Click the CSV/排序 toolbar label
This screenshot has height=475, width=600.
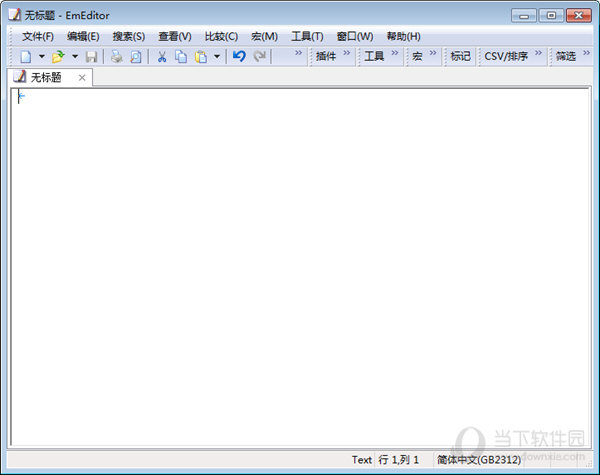pyautogui.click(x=506, y=56)
